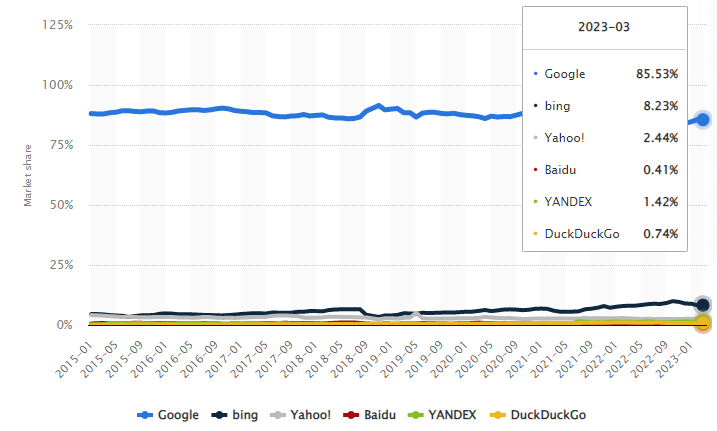This screenshot has width=717, height=431.
Task: Click the gray Yahoo! legend marker
Action: tap(278, 415)
